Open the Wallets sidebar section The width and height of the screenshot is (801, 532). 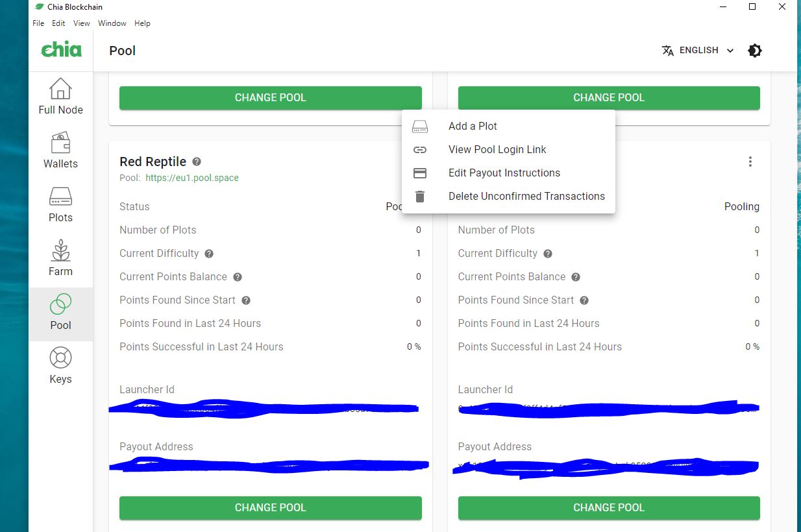click(x=60, y=151)
